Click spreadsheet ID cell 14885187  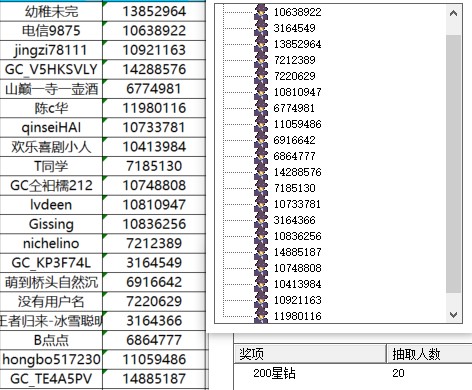click(x=154, y=379)
